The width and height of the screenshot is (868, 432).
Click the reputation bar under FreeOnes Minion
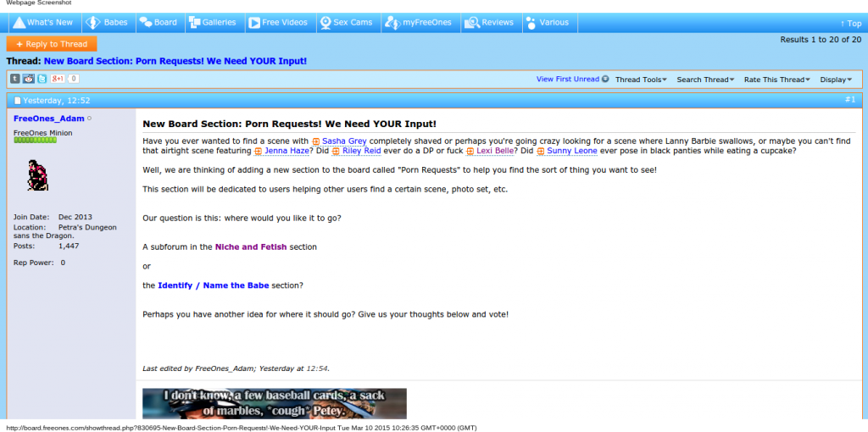(35, 141)
